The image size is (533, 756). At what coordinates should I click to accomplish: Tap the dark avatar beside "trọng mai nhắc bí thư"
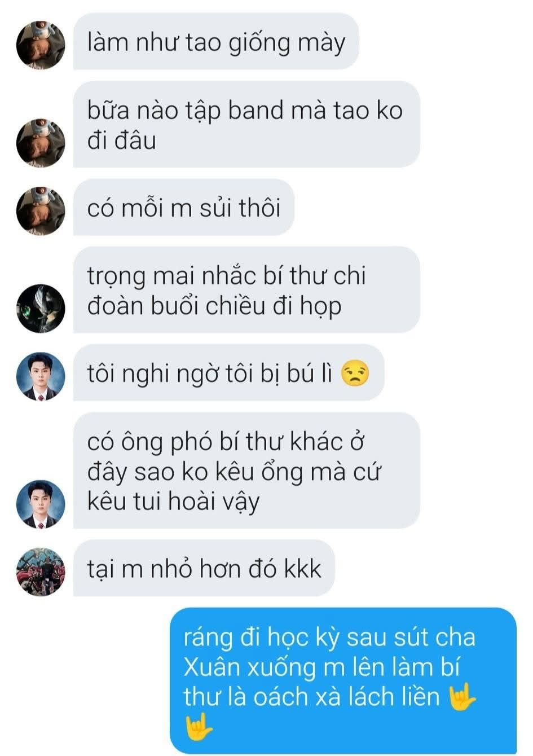point(41,309)
